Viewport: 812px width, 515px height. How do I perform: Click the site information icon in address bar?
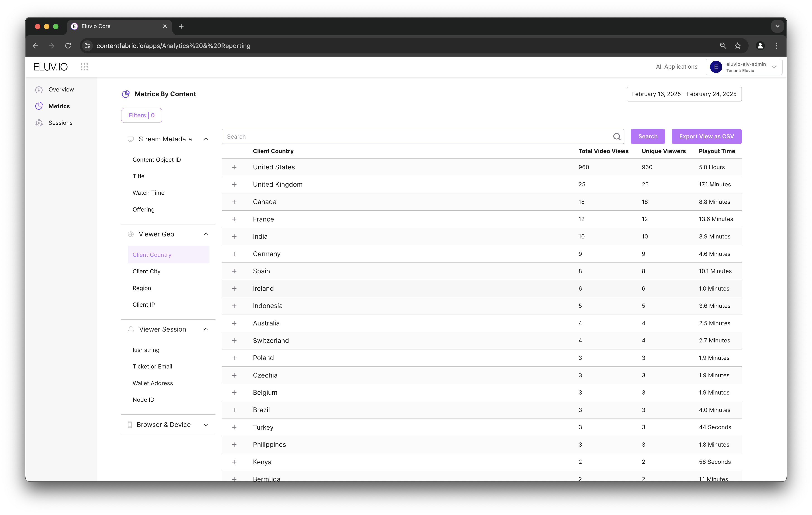point(87,46)
